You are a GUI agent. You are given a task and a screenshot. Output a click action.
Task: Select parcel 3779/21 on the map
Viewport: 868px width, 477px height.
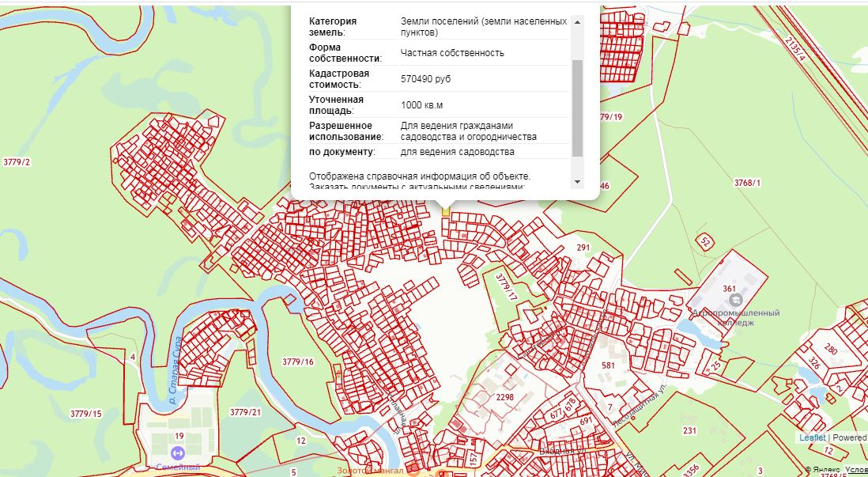point(245,412)
